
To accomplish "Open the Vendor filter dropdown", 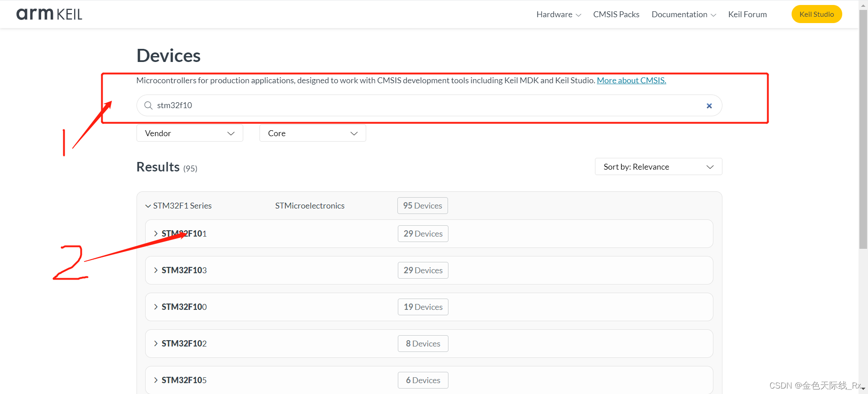I will [190, 133].
